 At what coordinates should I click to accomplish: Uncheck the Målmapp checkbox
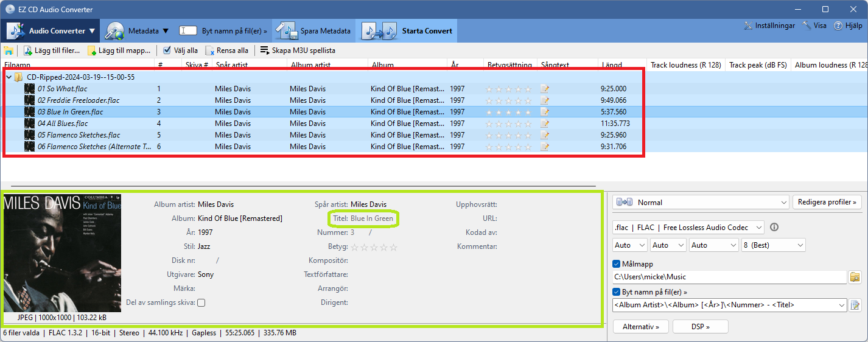coord(616,264)
